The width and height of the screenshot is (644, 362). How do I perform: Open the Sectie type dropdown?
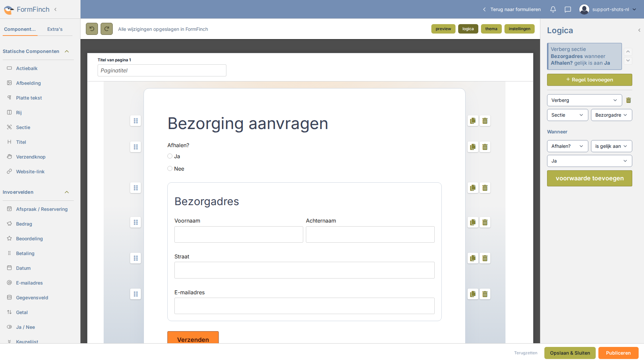coord(568,115)
